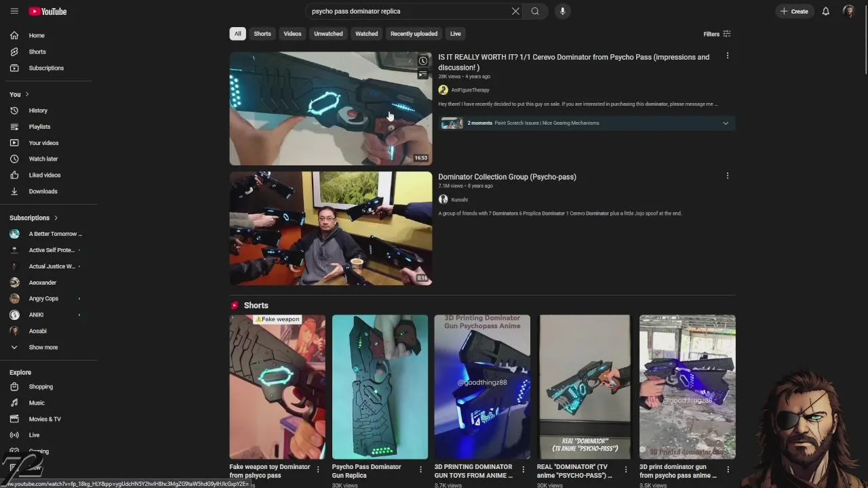Open the hamburger guide menu
The image size is (868, 488).
click(14, 12)
